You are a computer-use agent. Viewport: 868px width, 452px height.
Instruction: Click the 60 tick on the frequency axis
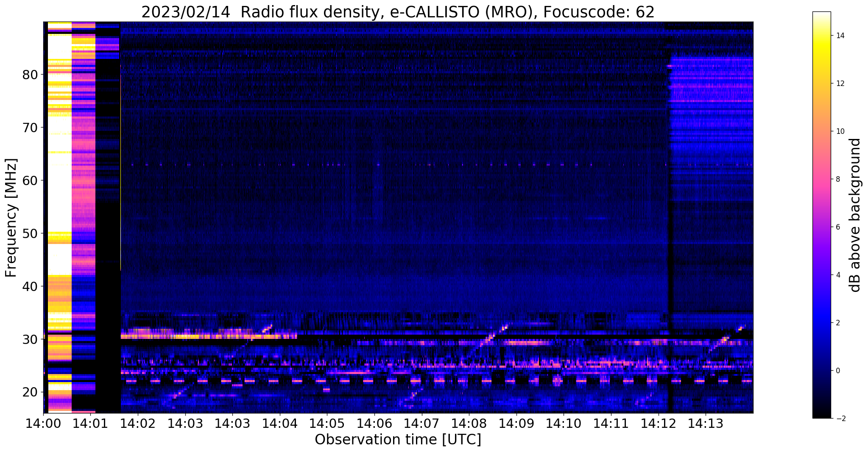coord(30,181)
